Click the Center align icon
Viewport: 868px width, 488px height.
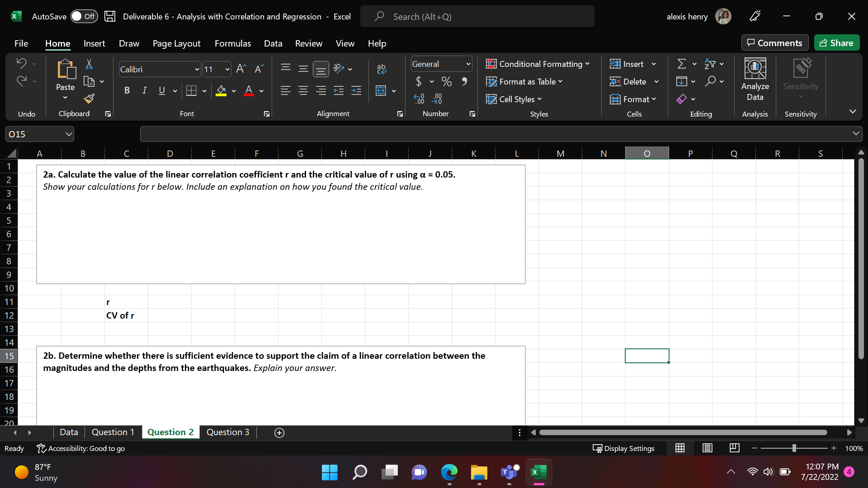pyautogui.click(x=303, y=91)
